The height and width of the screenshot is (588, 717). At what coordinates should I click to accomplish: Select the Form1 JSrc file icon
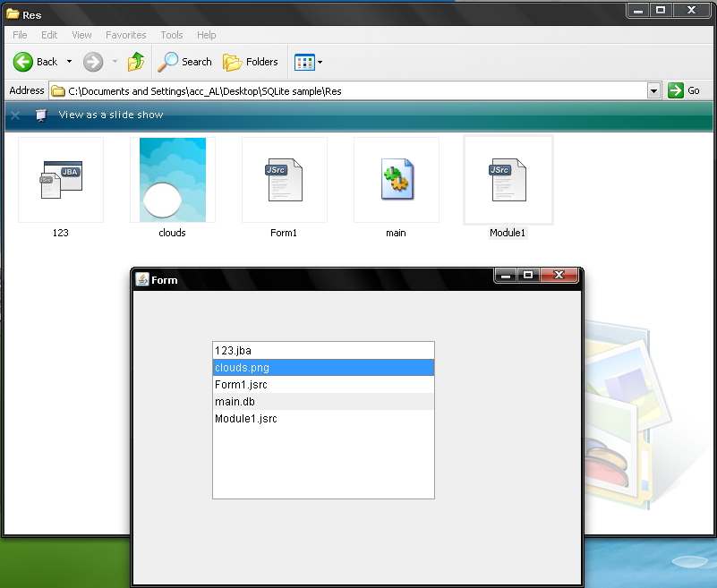284,180
